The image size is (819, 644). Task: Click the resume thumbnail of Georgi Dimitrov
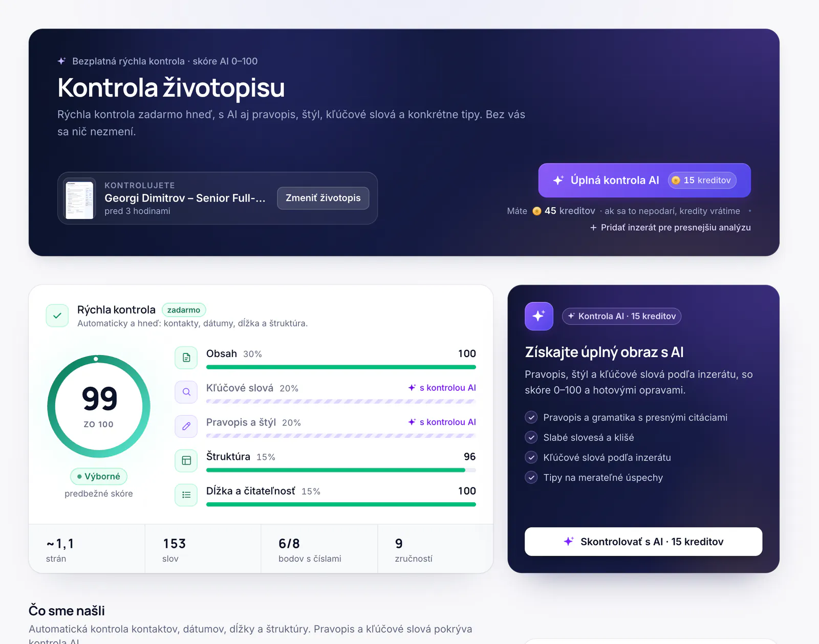(x=80, y=198)
